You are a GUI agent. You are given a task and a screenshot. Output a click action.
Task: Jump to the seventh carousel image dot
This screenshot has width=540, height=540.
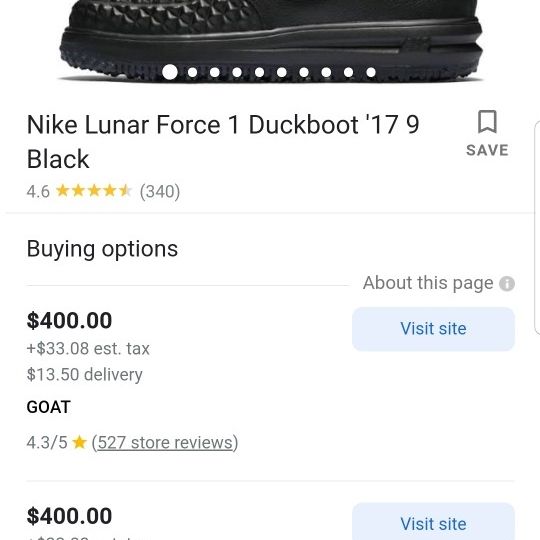click(x=304, y=72)
